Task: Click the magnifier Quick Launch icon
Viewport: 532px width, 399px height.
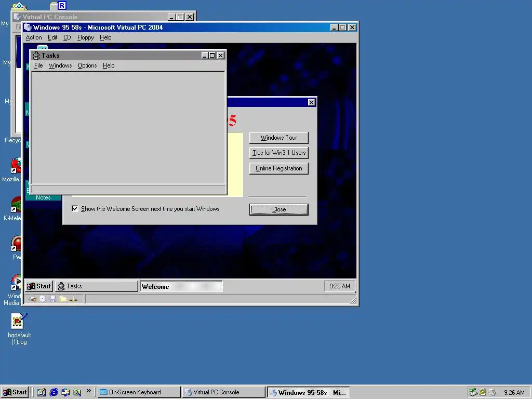Action: tap(77, 392)
